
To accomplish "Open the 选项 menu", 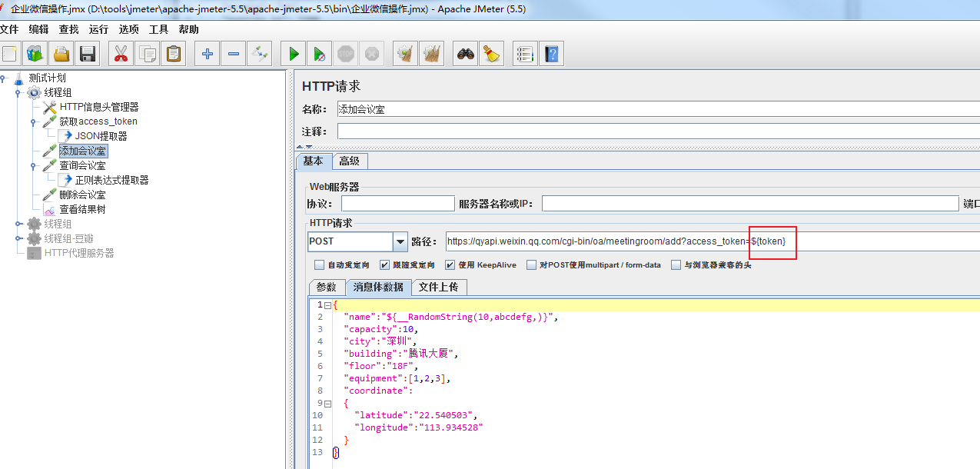I will point(128,29).
